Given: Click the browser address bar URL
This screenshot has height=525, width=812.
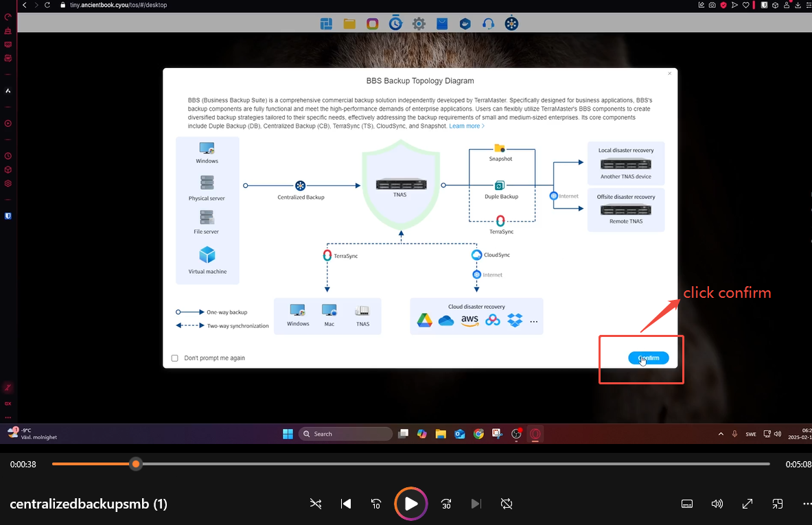Looking at the screenshot, I should click(x=119, y=5).
